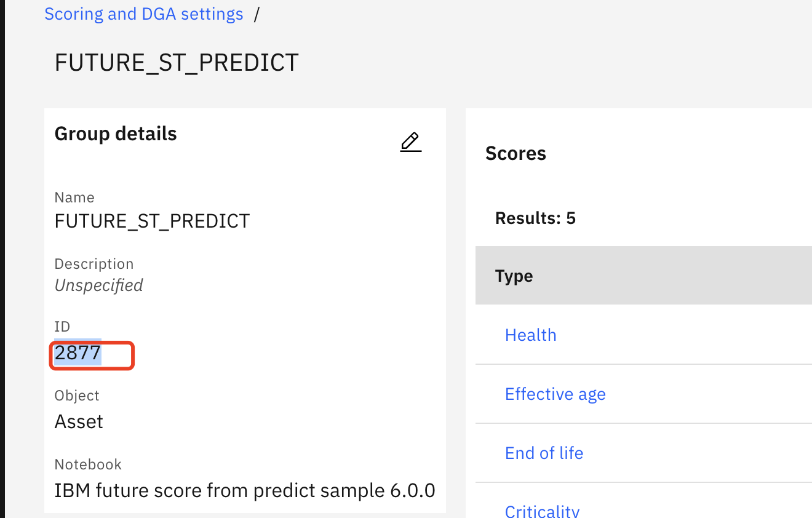812x518 pixels.
Task: Click the ID field label
Action: (x=62, y=327)
